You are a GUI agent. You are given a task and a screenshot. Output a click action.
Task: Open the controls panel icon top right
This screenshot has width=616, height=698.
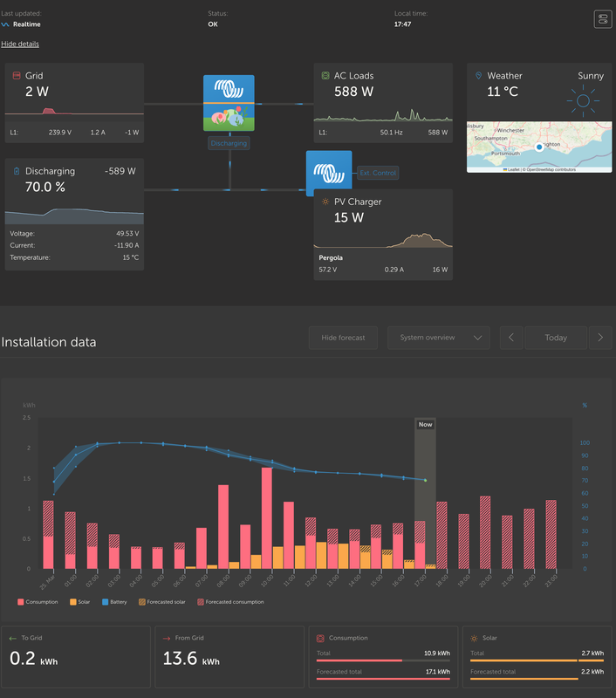click(603, 19)
